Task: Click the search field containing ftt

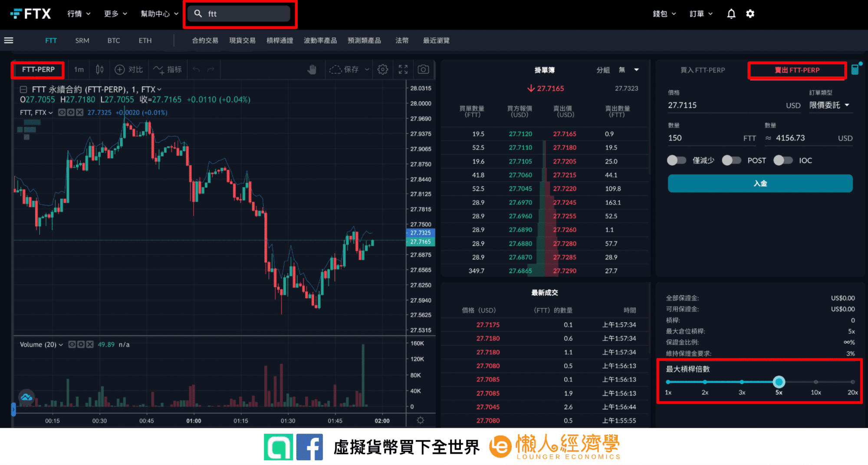Action: [239, 13]
